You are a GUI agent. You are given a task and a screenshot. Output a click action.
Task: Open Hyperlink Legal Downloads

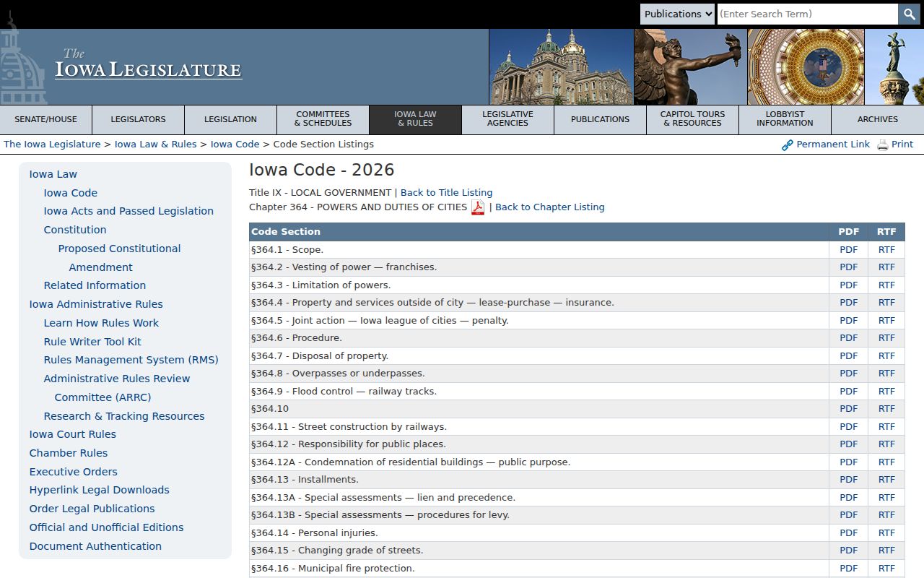click(x=99, y=490)
